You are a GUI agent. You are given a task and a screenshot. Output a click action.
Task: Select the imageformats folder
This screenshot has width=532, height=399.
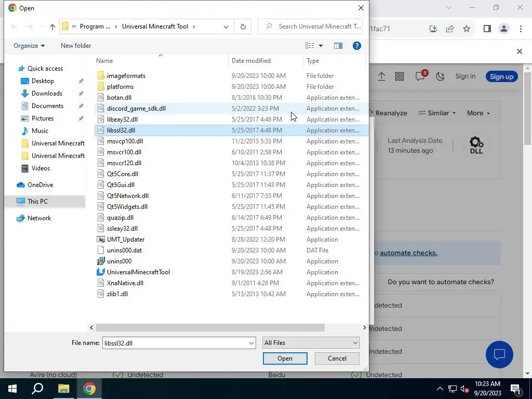[x=126, y=76]
